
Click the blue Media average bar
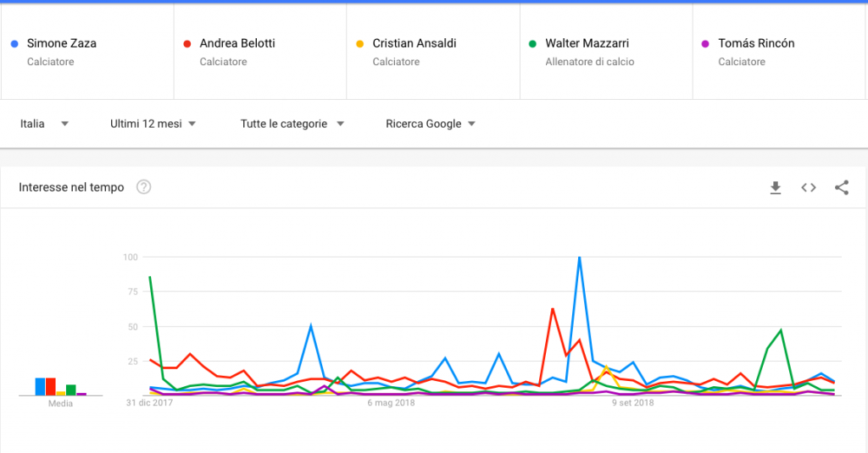click(x=40, y=387)
